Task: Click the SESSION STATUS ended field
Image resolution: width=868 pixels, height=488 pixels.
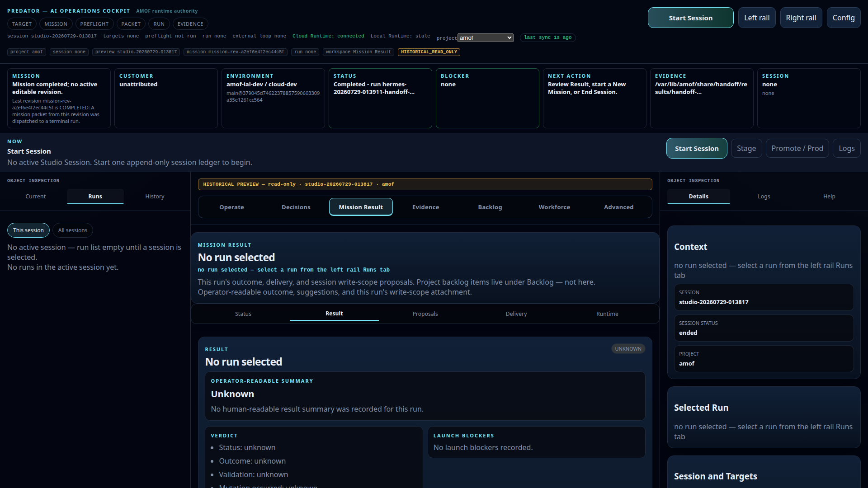Action: (764, 328)
